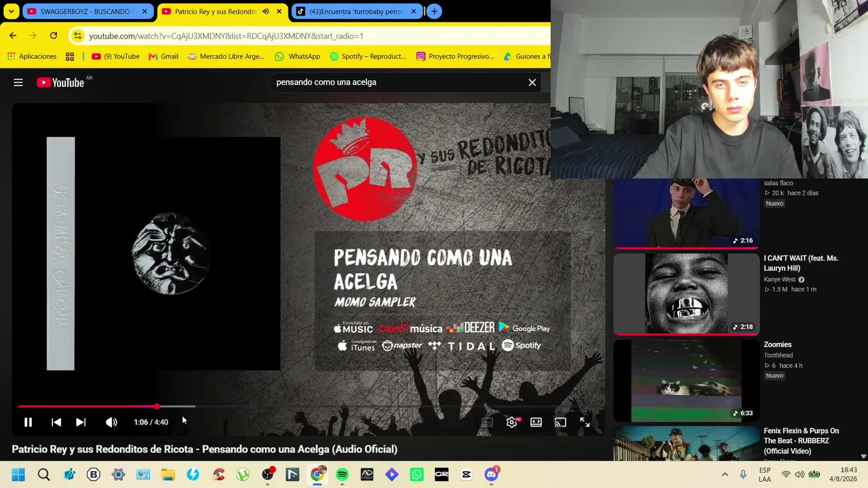This screenshot has height=488, width=868.
Task: Open the Proyecto Progresivo bookmark
Action: [455, 56]
